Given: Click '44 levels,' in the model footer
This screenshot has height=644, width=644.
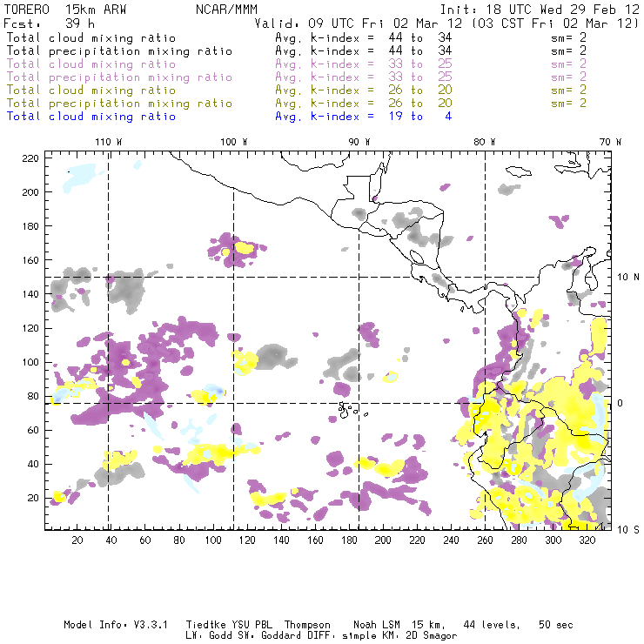Looking at the screenshot, I should (492, 625).
